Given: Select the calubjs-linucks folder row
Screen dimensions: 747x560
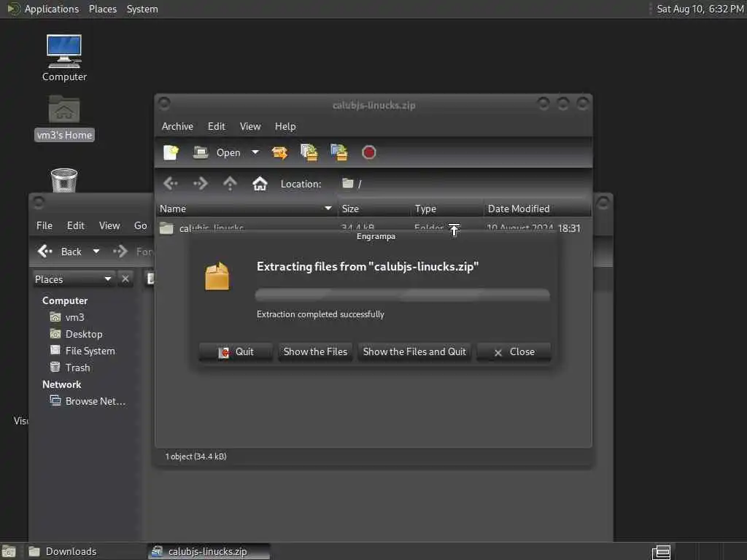Looking at the screenshot, I should click(x=374, y=227).
